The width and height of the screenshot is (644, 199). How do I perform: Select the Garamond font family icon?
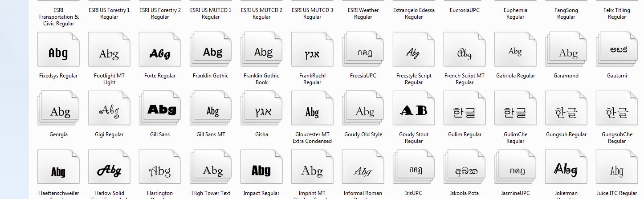pos(566,50)
